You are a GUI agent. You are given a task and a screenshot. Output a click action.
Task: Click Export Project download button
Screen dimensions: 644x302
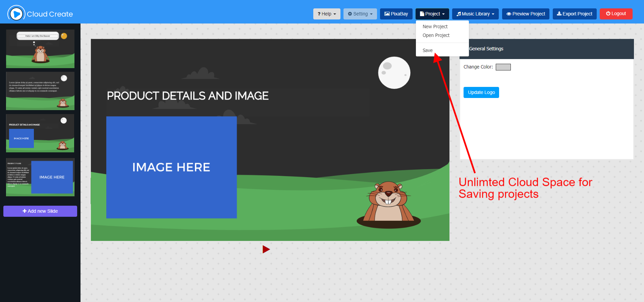pos(574,14)
